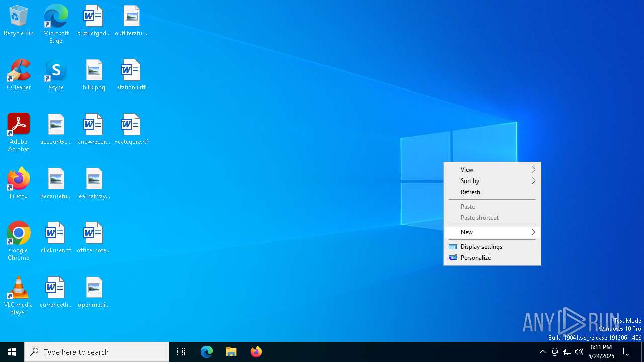Open Task View from the taskbar
The image size is (644, 362).
click(x=181, y=352)
